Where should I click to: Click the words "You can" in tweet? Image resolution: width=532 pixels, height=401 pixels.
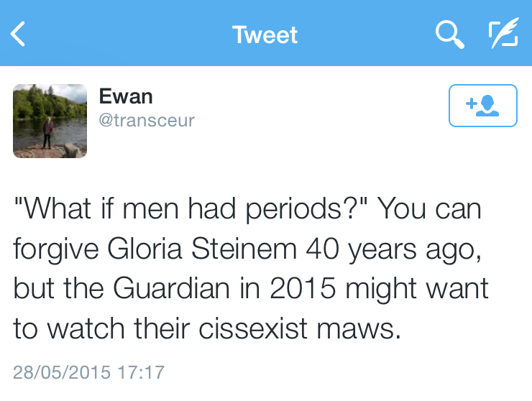coord(429,209)
